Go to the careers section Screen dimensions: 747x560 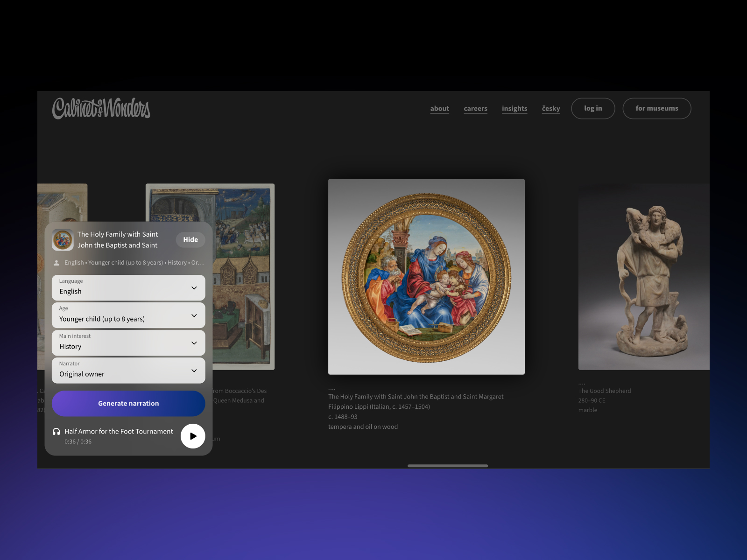[475, 108]
